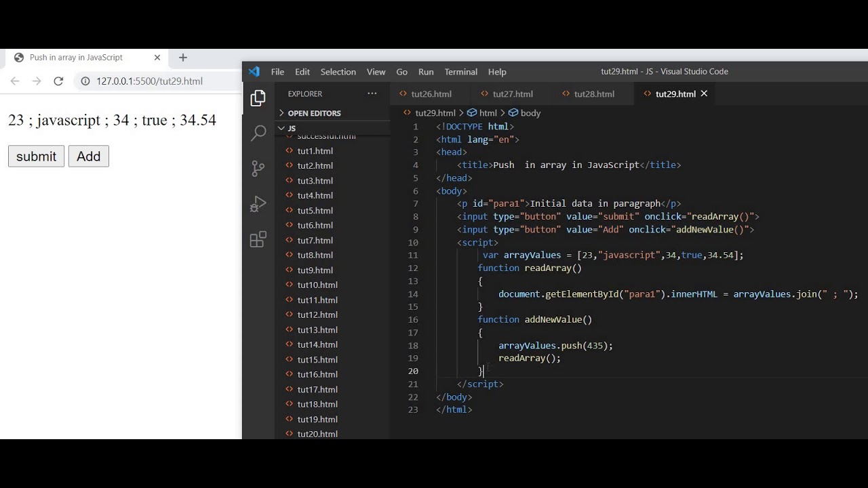Open a new browser tab
The image size is (868, 488).
[182, 58]
